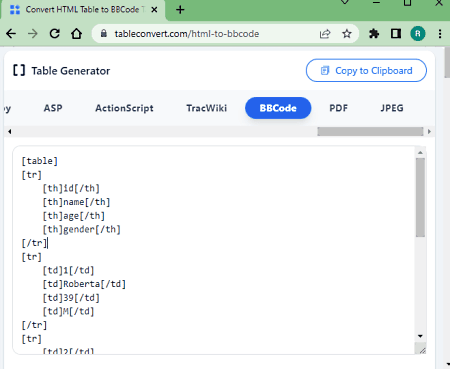Reload the tableconvert page
450x369 pixels.
55,34
